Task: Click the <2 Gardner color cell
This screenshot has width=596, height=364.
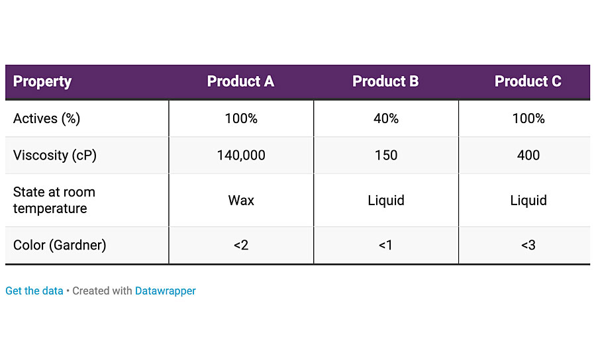Action: pyautogui.click(x=241, y=245)
